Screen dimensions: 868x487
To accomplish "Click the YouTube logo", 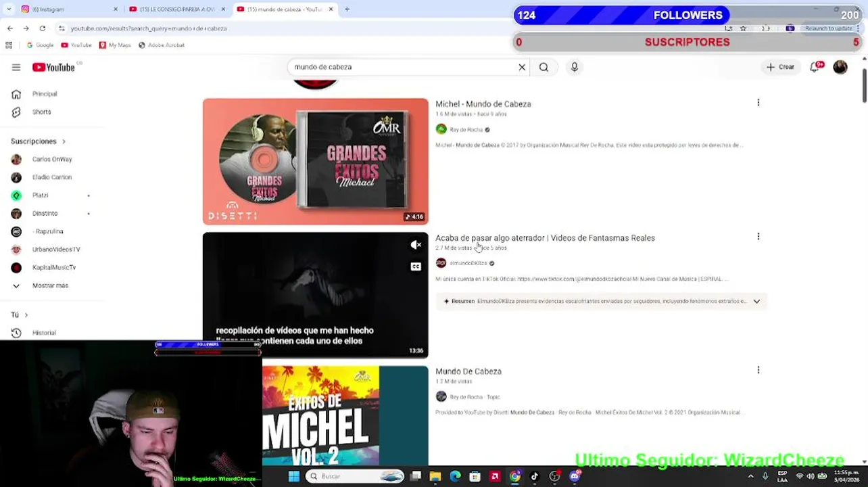I will click(54, 67).
